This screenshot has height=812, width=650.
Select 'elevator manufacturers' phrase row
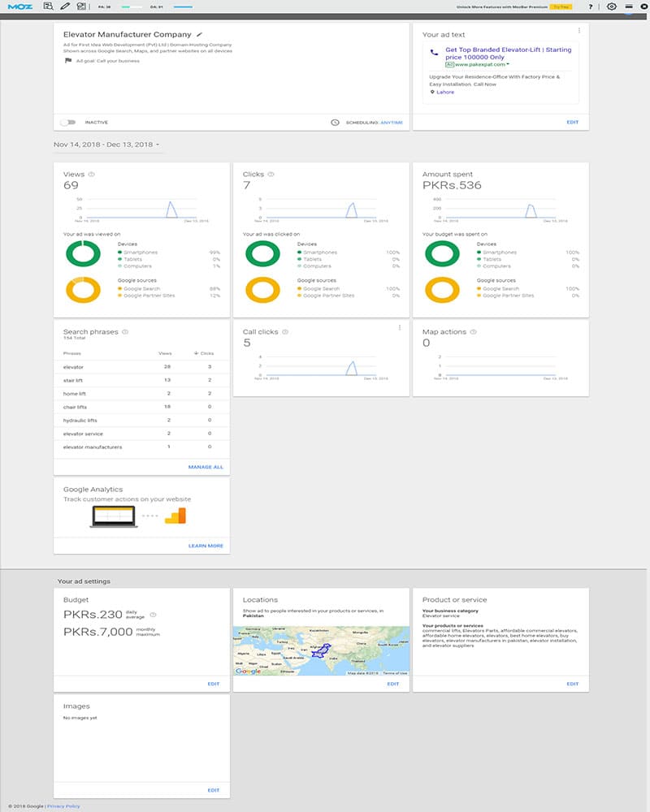point(141,447)
